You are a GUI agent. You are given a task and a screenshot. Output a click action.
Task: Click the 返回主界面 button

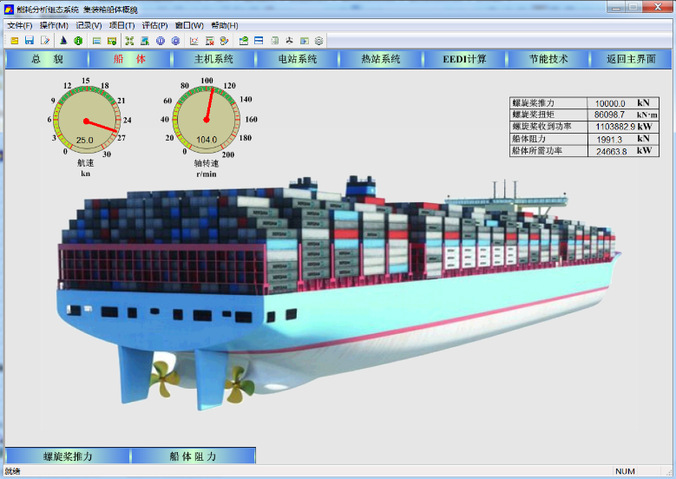[x=630, y=59]
